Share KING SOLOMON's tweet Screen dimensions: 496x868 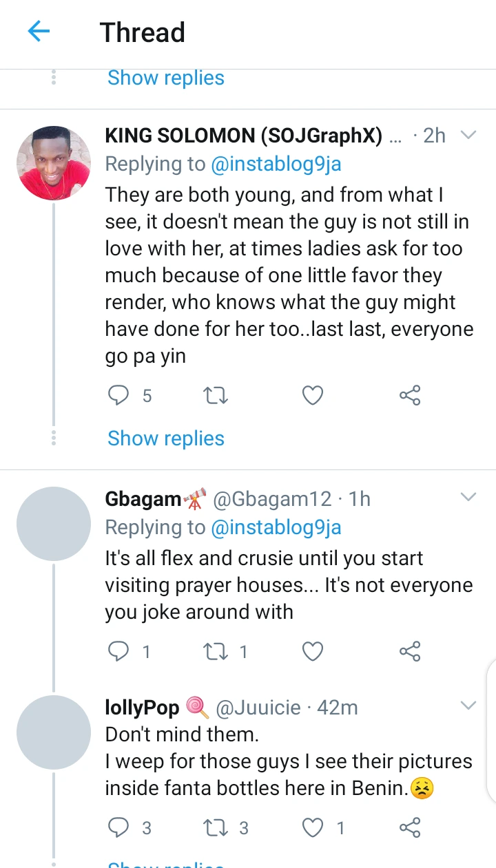[410, 395]
